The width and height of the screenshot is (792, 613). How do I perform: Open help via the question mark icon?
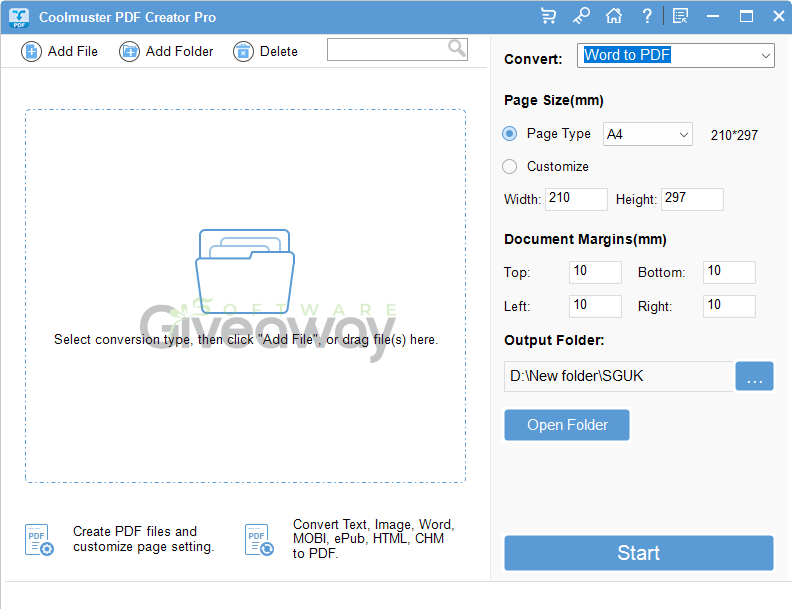pyautogui.click(x=647, y=16)
